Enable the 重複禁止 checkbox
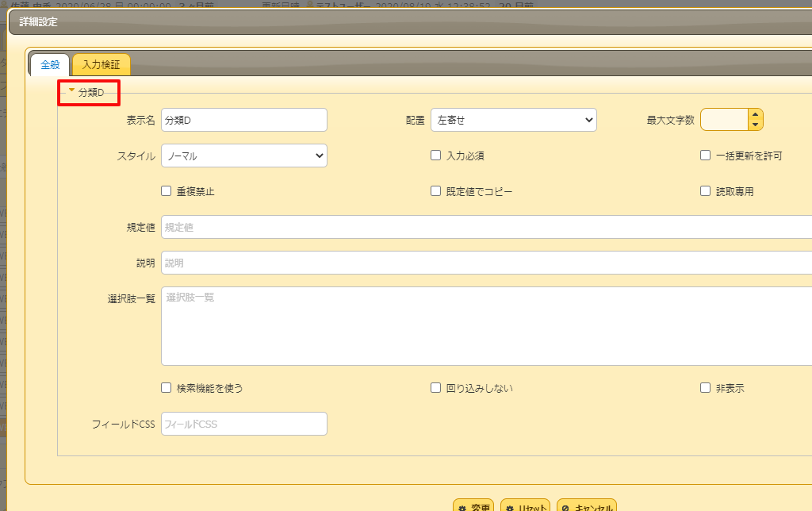 pos(166,190)
